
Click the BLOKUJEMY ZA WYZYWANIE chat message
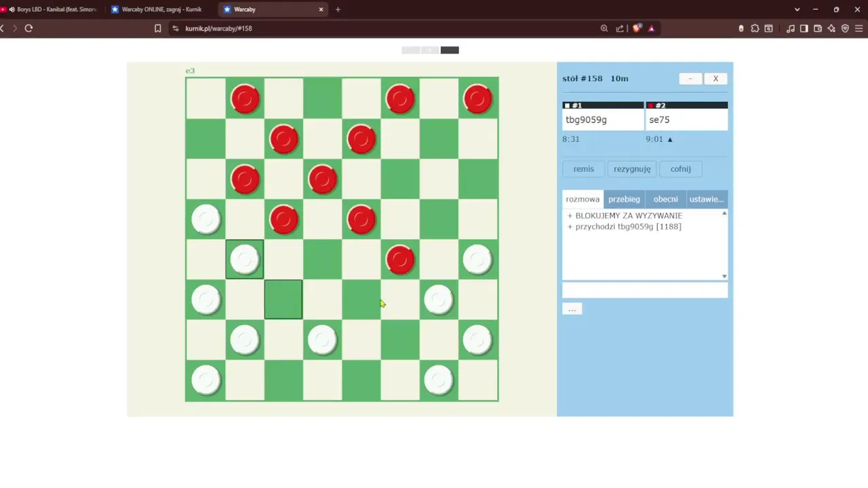629,216
